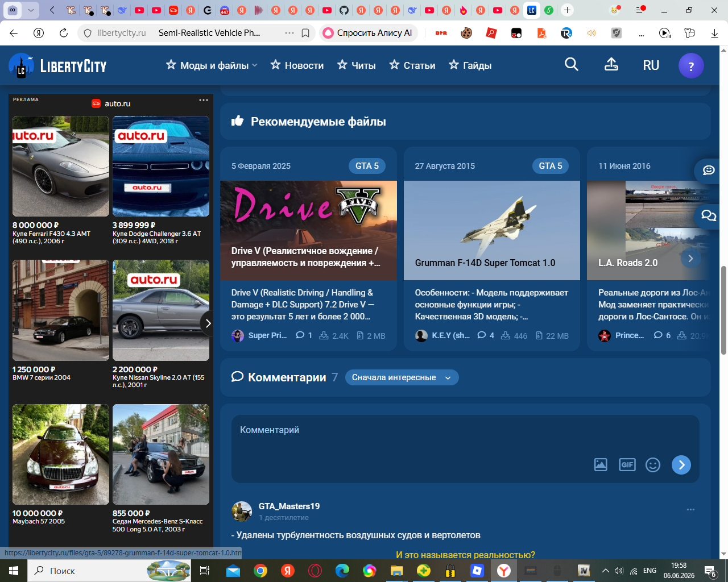Open the browser downloads arrow icon
Viewport: 728px width, 582px height.
pyautogui.click(x=714, y=33)
